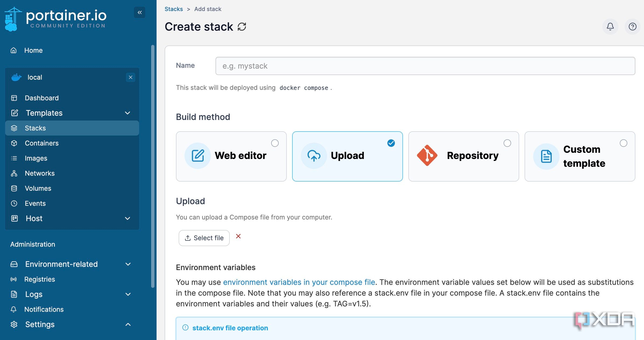Open Containers in the sidebar
The image size is (644, 340).
pyautogui.click(x=72, y=143)
